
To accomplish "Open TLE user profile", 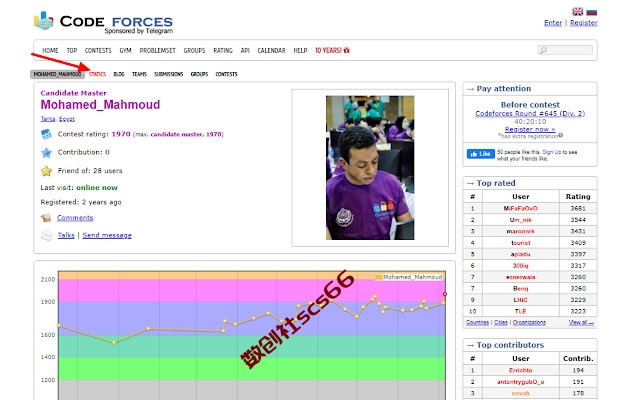I will tap(520, 311).
